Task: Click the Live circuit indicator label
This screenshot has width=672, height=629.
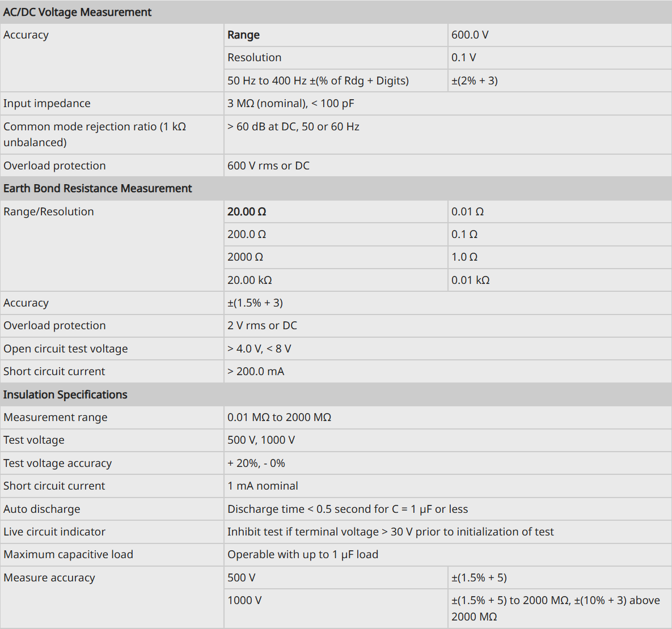Action: 54,532
